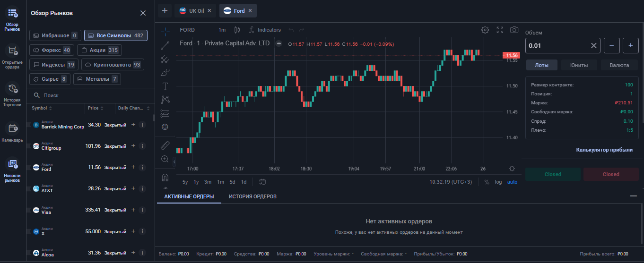644x263 pixels.
Task: Select the АКТИВНЫЕ ОРДЕРА tab
Action: (189, 196)
